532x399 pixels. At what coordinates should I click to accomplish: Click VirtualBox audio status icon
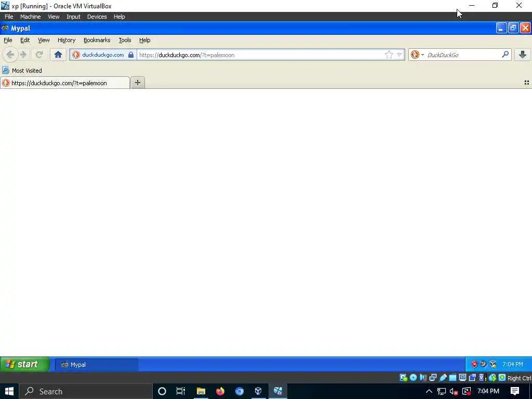pos(423,378)
